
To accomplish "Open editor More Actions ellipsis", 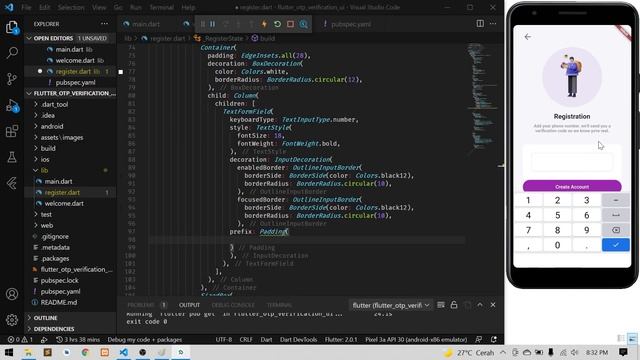I will tap(493, 24).
